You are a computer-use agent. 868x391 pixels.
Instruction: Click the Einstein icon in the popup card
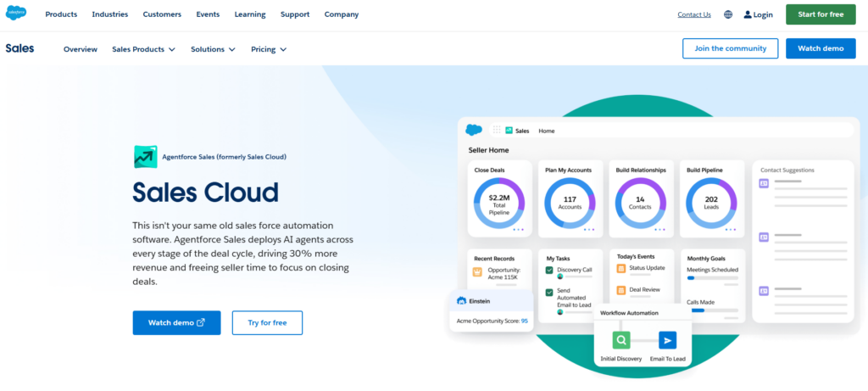(x=462, y=301)
